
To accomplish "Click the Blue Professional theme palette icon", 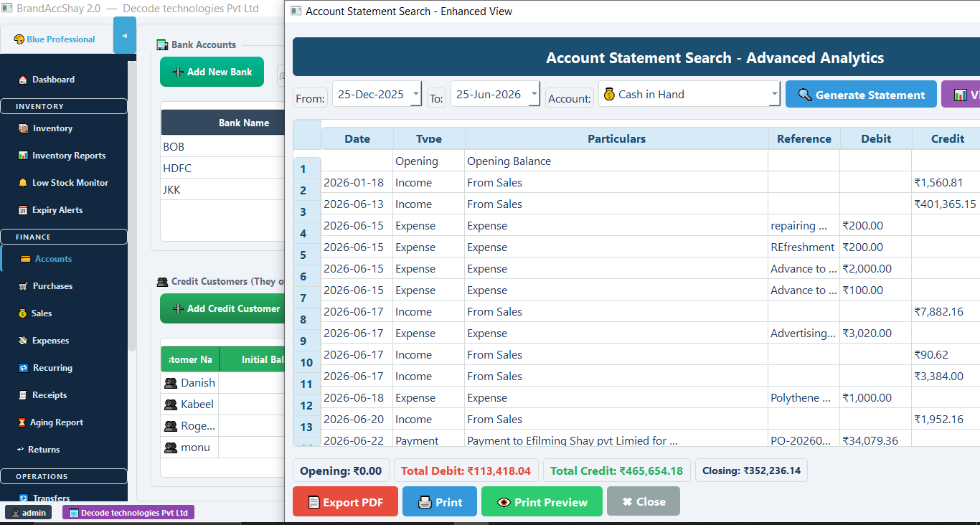I will click(x=19, y=39).
